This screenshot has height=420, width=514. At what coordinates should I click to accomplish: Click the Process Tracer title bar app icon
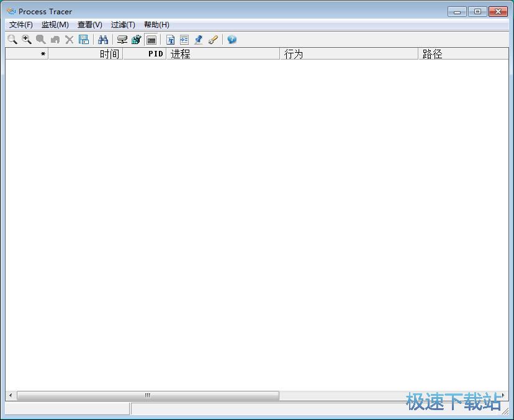(x=11, y=11)
